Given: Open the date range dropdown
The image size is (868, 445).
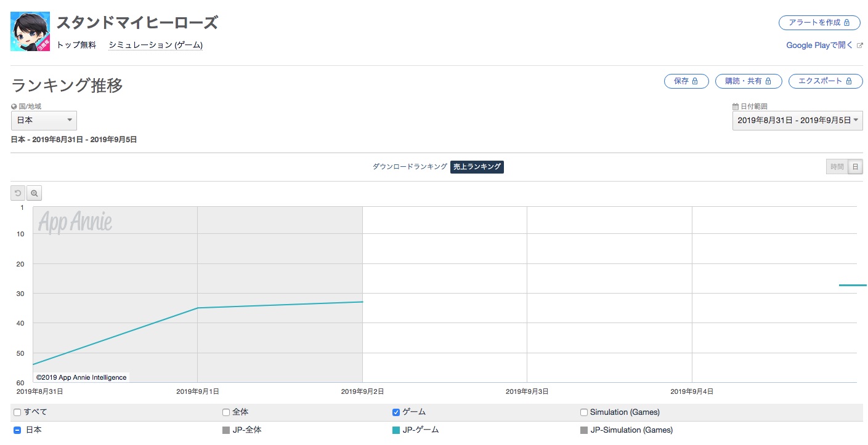Looking at the screenshot, I should 797,121.
